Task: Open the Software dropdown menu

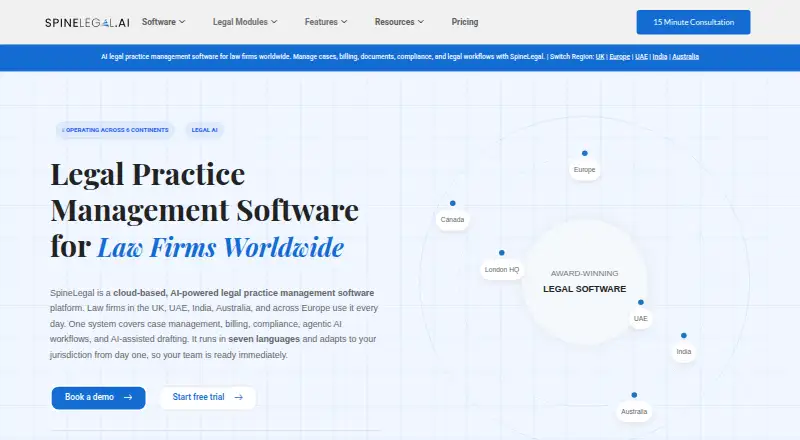Action: tap(163, 22)
